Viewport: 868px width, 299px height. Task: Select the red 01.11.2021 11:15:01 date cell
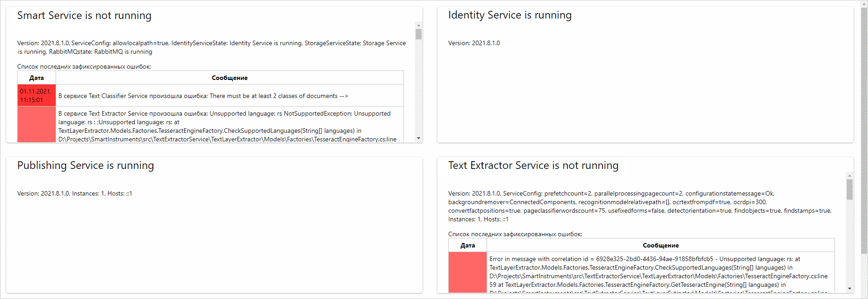point(37,95)
